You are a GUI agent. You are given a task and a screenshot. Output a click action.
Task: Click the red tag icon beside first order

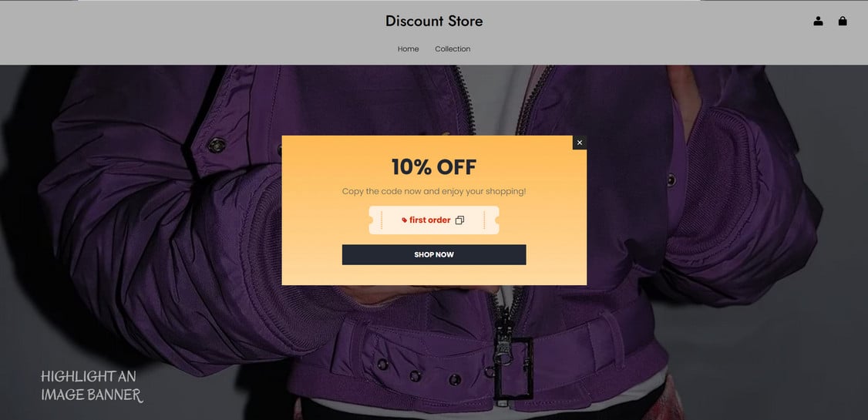pos(405,220)
